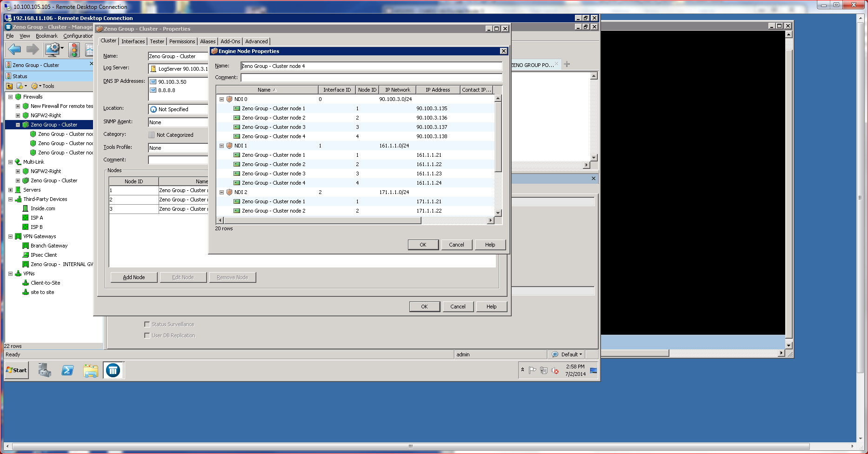This screenshot has width=868, height=454.
Task: Expand the Servers tree node
Action: [10, 190]
